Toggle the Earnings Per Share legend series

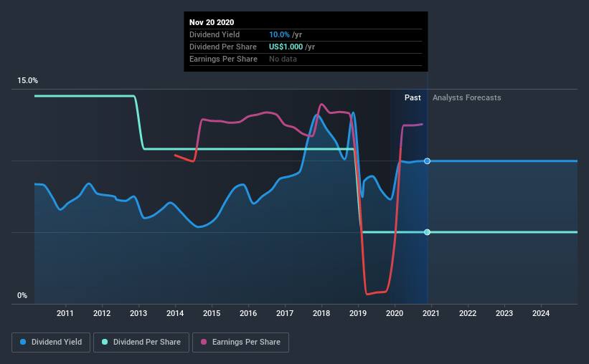[240, 343]
